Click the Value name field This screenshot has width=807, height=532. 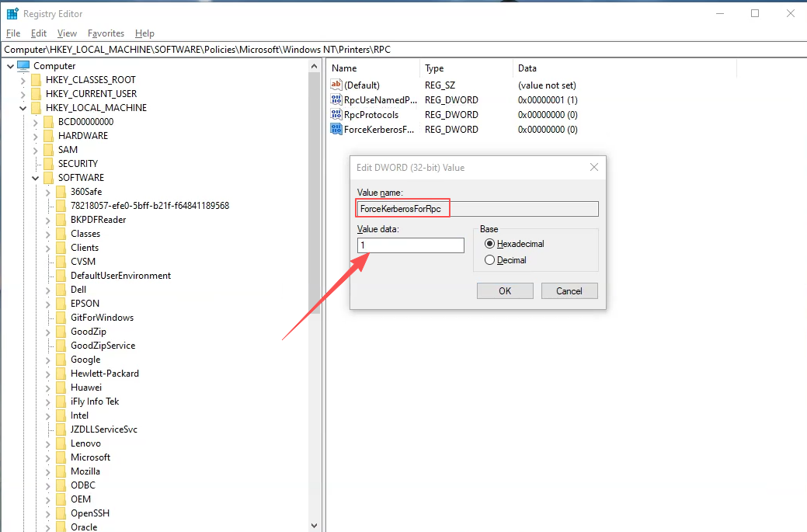click(x=478, y=208)
